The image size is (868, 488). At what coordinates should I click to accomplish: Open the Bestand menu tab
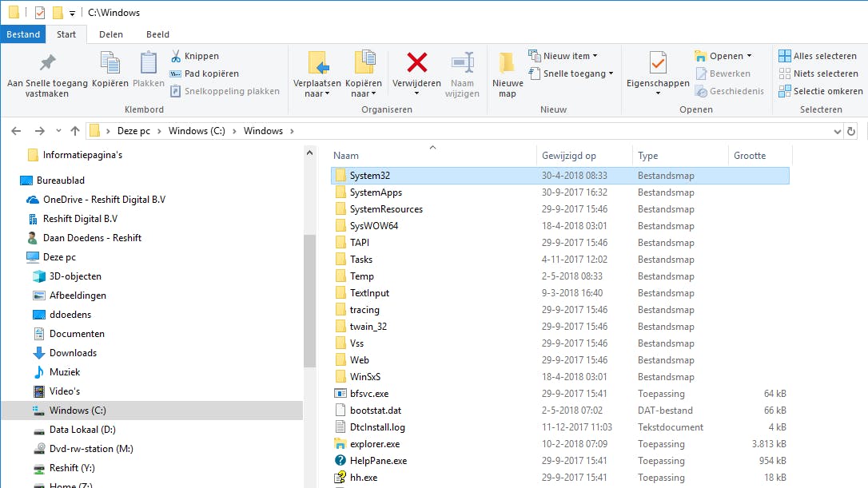point(23,34)
